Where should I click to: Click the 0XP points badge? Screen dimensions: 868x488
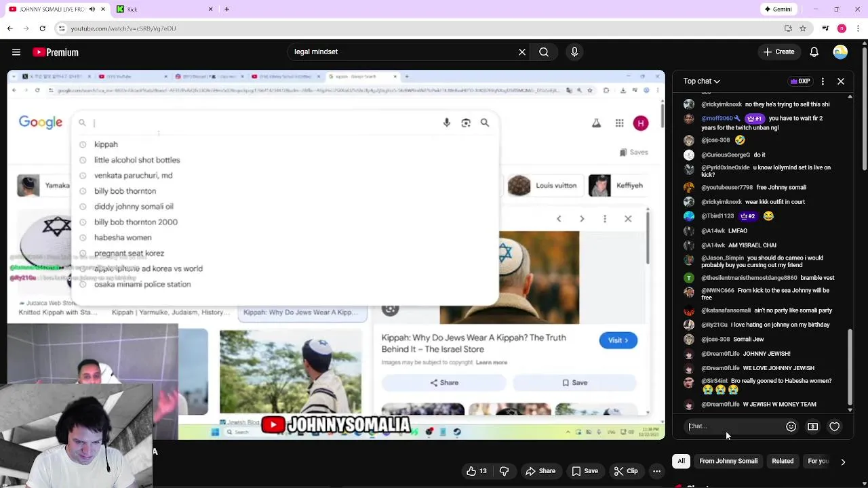pos(800,81)
